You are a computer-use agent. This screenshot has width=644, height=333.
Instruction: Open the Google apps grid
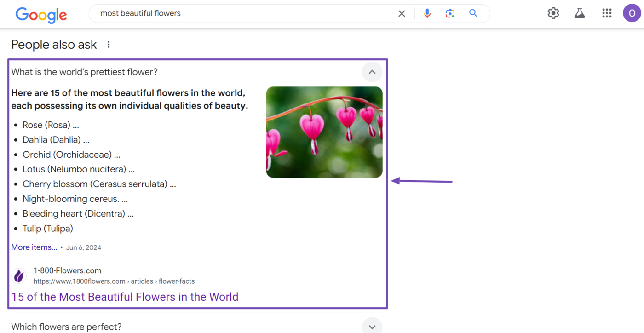pos(607,13)
